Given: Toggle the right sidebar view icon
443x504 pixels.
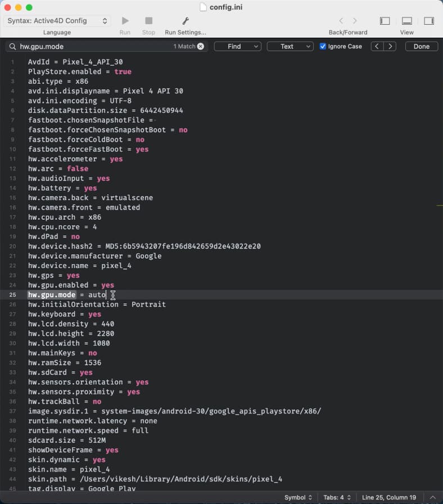Looking at the screenshot, I should pos(429,21).
